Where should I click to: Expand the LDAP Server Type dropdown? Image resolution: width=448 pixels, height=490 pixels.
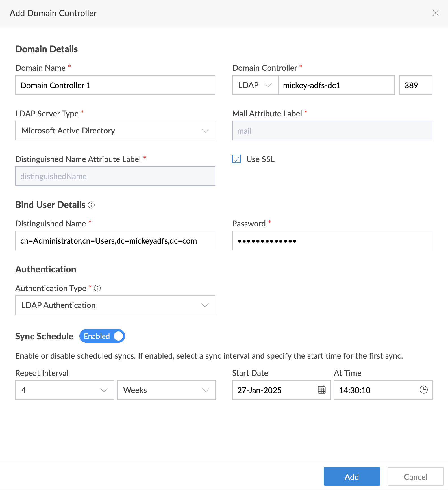pyautogui.click(x=115, y=131)
